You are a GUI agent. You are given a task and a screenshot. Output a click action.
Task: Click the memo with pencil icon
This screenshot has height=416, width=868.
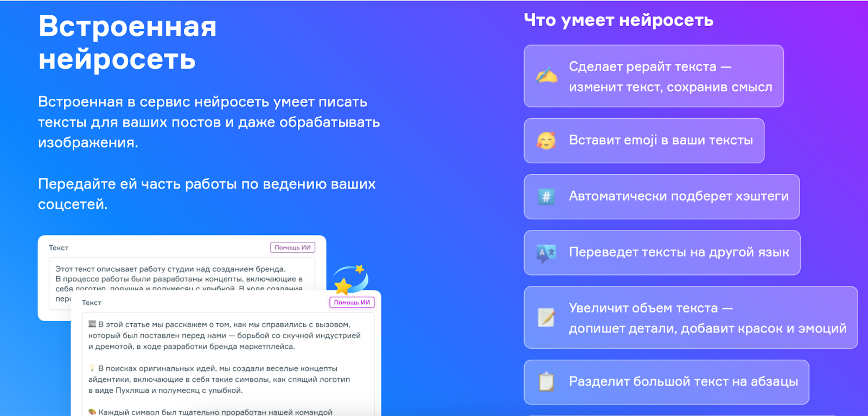(546, 317)
